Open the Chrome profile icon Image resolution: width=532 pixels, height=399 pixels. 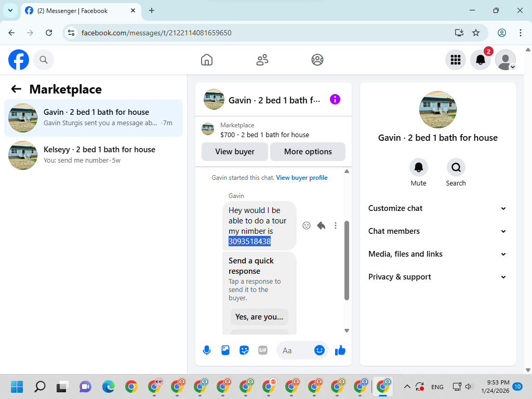[502, 33]
